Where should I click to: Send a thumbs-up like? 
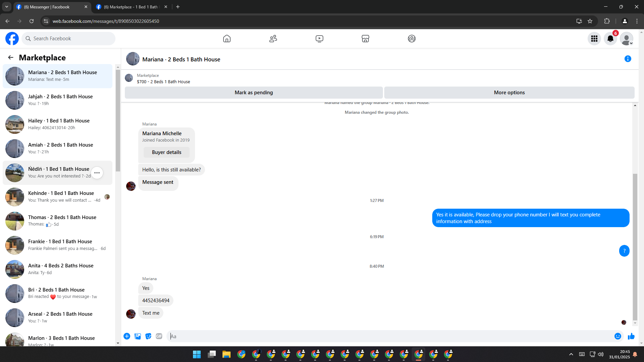tap(631, 336)
